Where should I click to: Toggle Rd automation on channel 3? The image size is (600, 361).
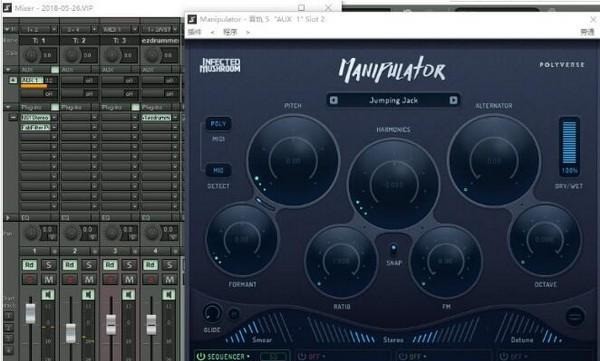[110, 265]
